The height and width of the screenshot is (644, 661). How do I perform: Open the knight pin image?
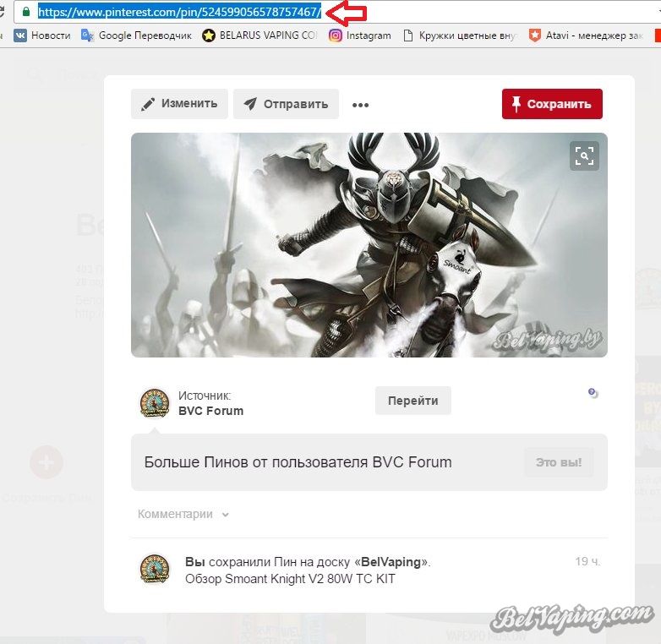369,245
